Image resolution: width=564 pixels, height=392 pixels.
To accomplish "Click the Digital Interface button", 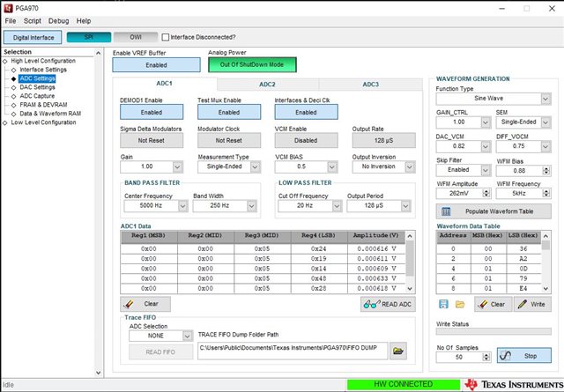I will (33, 37).
